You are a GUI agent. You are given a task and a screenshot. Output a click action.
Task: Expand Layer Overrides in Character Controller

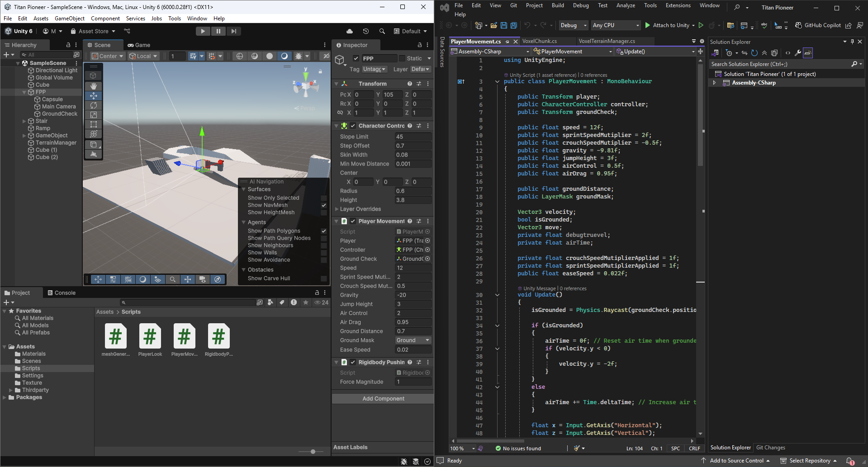(x=337, y=209)
